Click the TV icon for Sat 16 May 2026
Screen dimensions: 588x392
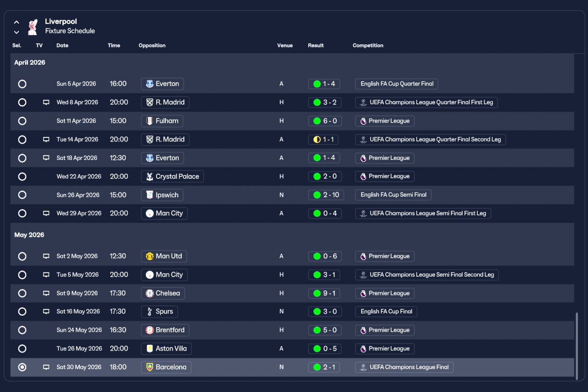(x=46, y=312)
